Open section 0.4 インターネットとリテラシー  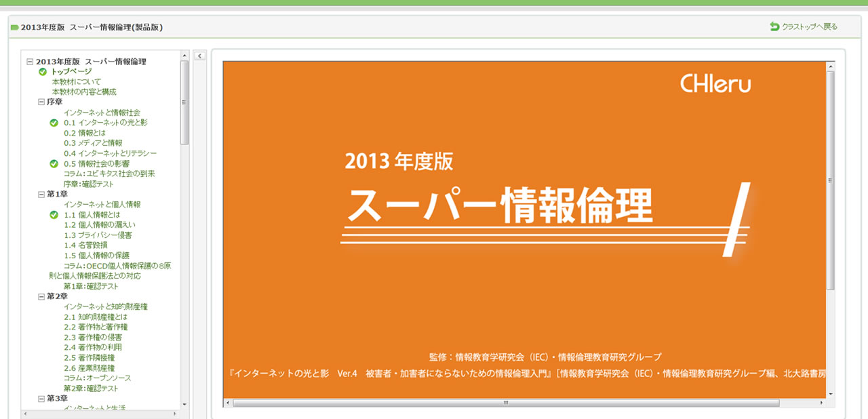point(110,153)
